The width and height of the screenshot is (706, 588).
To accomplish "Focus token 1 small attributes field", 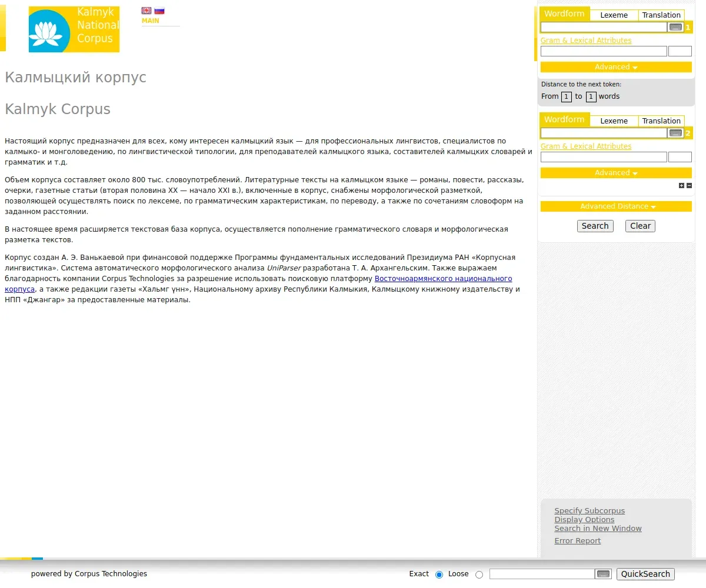I will pos(680,51).
